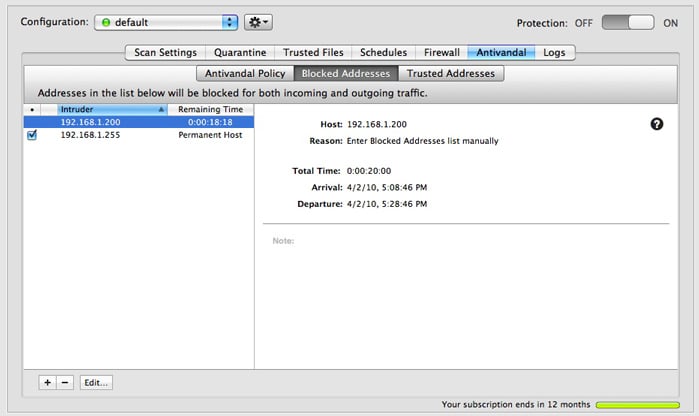Toggle the Protection ON/OFF switch
The width and height of the screenshot is (699, 416).
click(x=628, y=23)
